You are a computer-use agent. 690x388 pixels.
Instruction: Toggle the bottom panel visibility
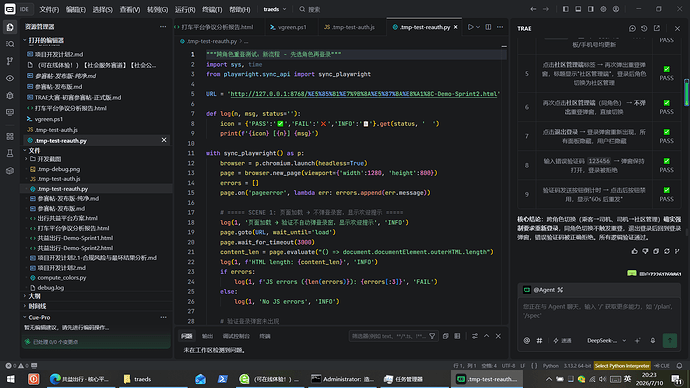coord(578,9)
